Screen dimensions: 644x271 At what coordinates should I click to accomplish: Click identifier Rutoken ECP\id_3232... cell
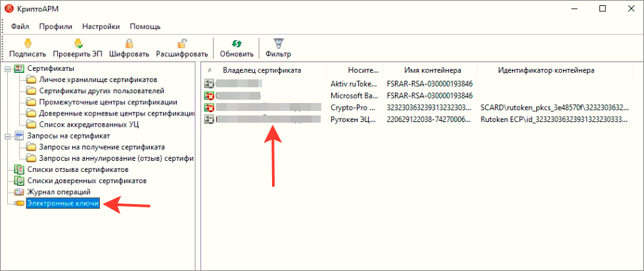pos(554,119)
